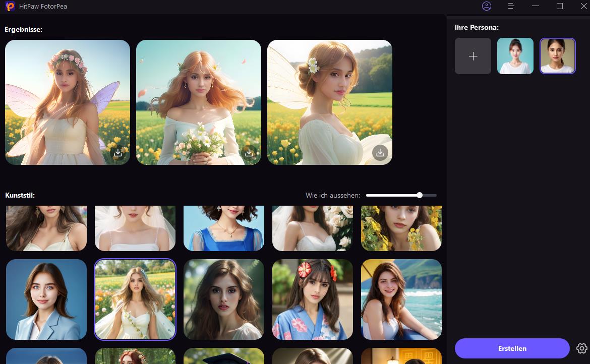The width and height of the screenshot is (590, 364).
Task: Open the hamburger menu in title bar
Action: click(511, 6)
